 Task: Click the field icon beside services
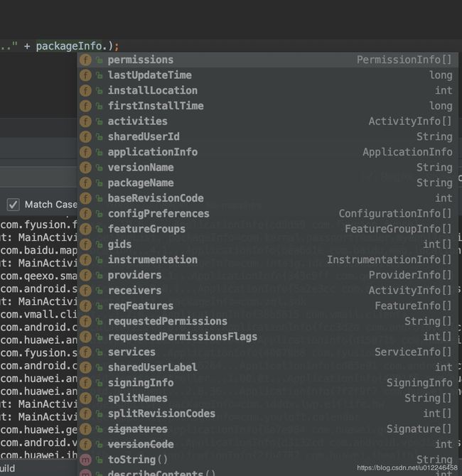[85, 352]
